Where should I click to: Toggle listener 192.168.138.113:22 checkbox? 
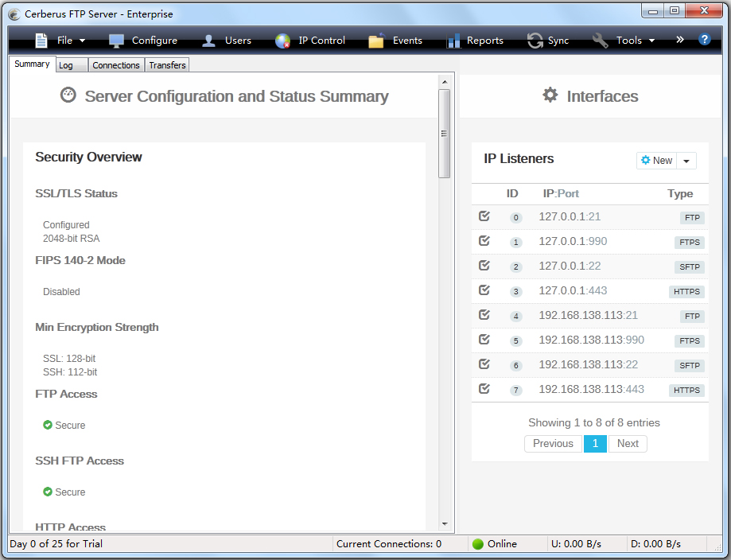point(484,364)
